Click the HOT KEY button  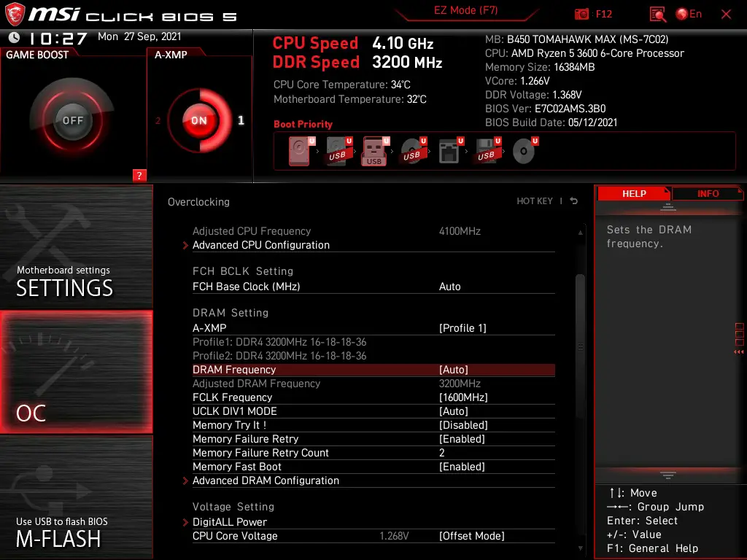click(535, 201)
